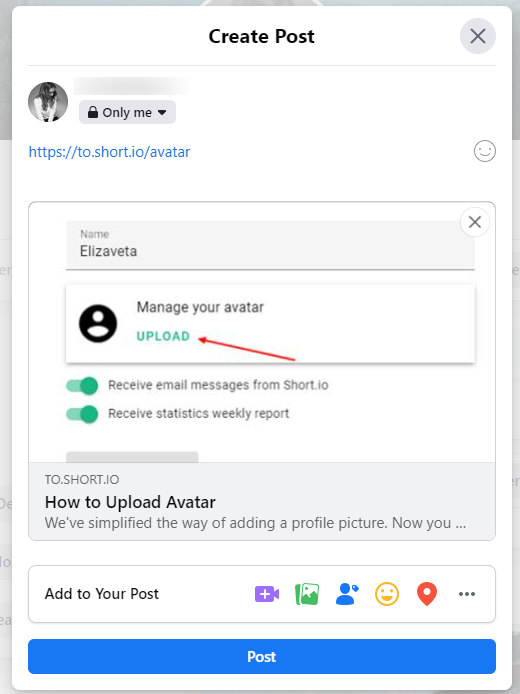
Task: Click the Add to Your Post label
Action: pyautogui.click(x=102, y=594)
